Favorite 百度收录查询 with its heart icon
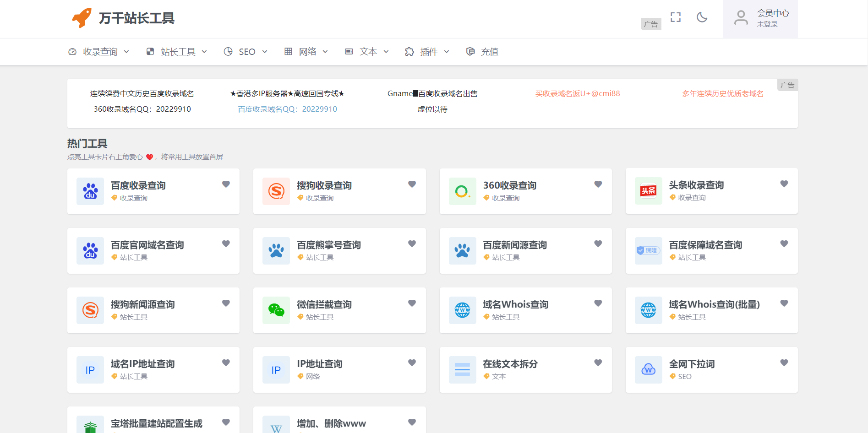 (x=226, y=184)
